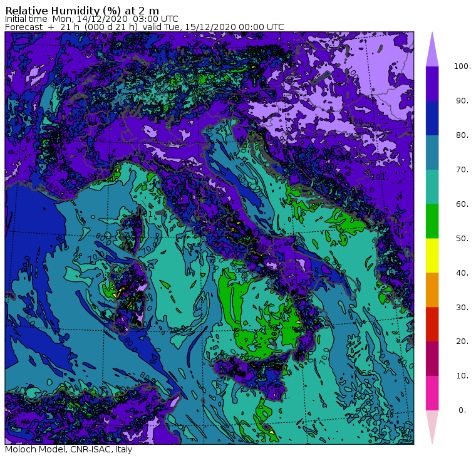Click the green 50–60 colorbar segment

[x=432, y=221]
